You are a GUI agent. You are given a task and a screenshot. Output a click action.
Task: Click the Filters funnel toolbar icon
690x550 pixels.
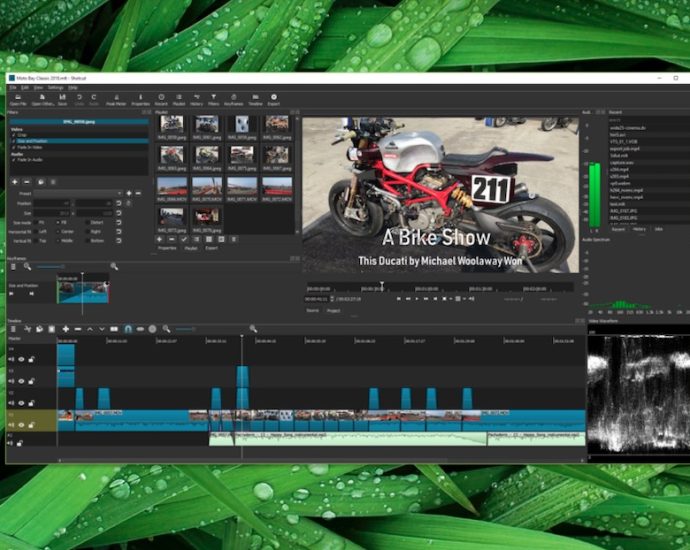tap(213, 100)
